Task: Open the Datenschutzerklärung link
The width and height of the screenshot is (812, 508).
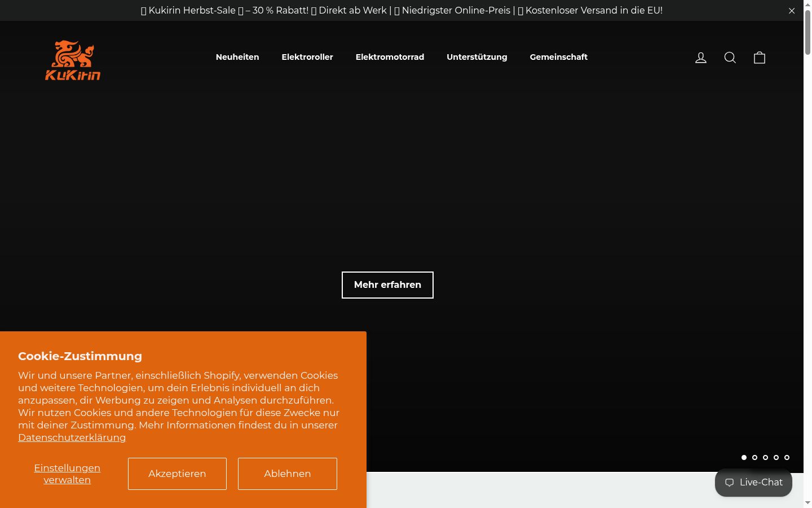Action: (72, 437)
